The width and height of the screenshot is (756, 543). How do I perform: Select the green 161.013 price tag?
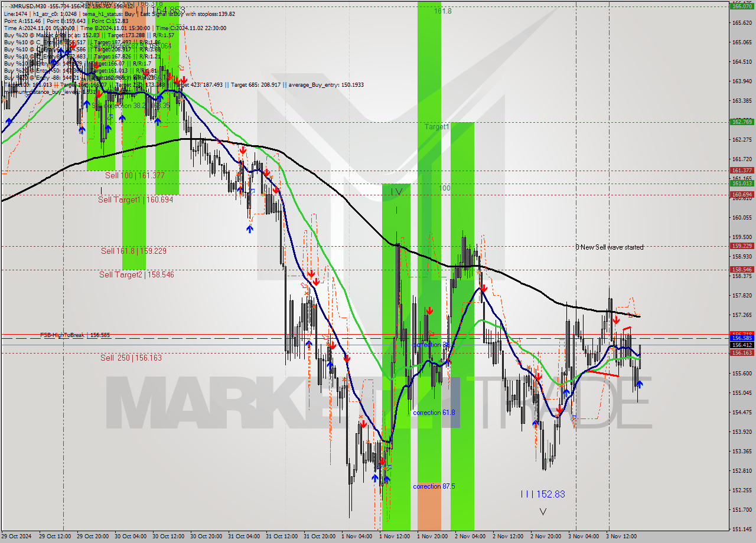[x=741, y=183]
